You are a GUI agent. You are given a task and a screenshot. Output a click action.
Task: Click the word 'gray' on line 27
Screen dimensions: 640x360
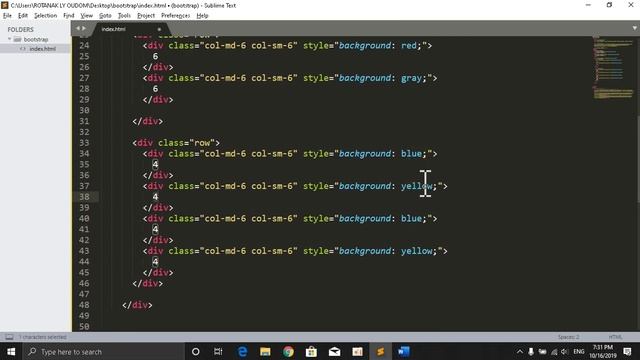411,78
